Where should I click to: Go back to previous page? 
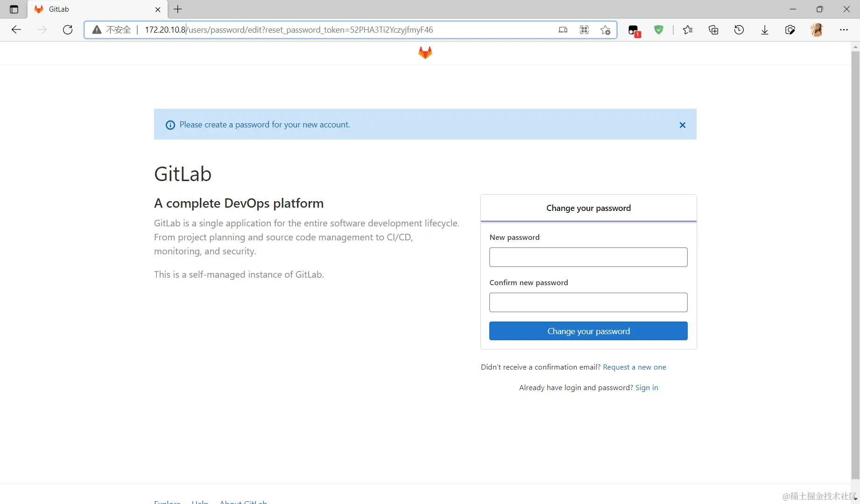click(x=16, y=30)
